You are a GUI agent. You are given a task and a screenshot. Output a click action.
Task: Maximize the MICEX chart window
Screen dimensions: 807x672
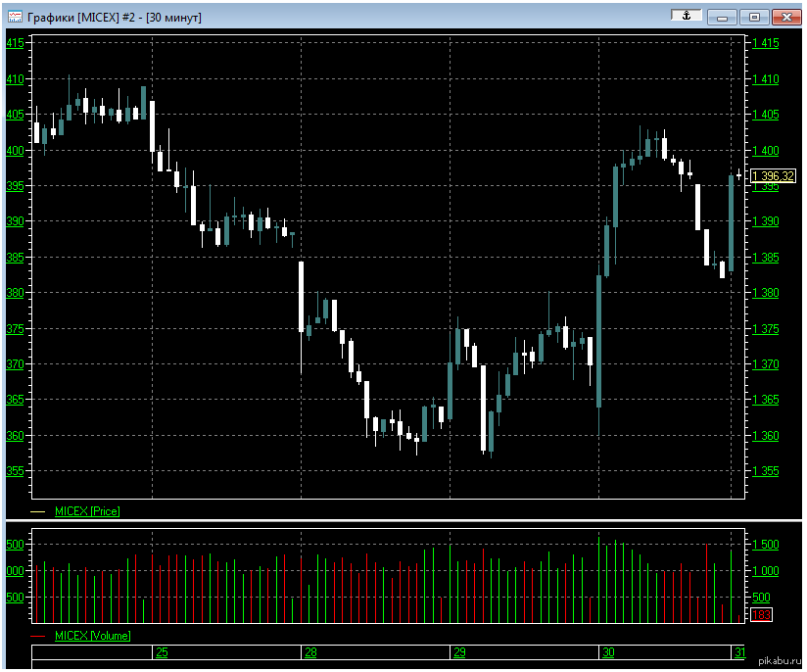[x=754, y=17]
